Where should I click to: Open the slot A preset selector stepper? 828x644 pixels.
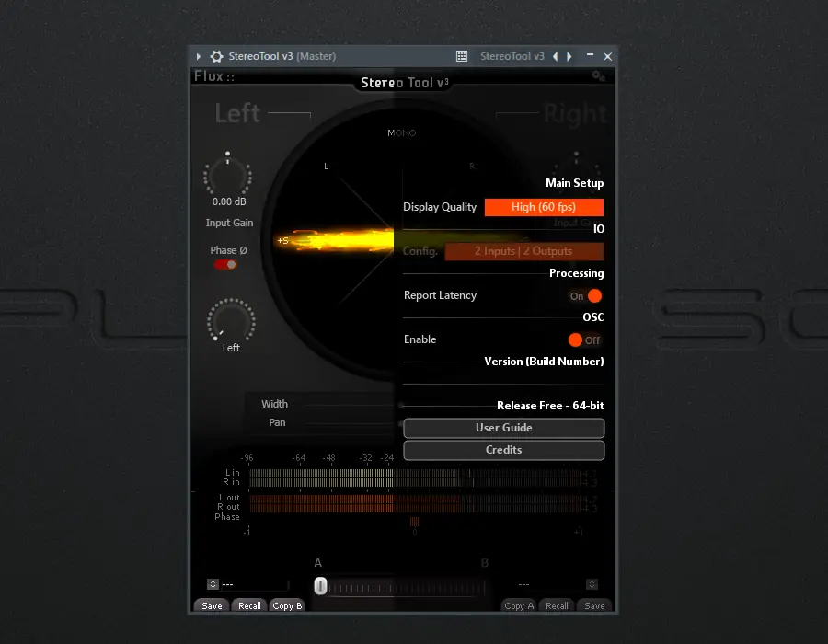pos(213,584)
